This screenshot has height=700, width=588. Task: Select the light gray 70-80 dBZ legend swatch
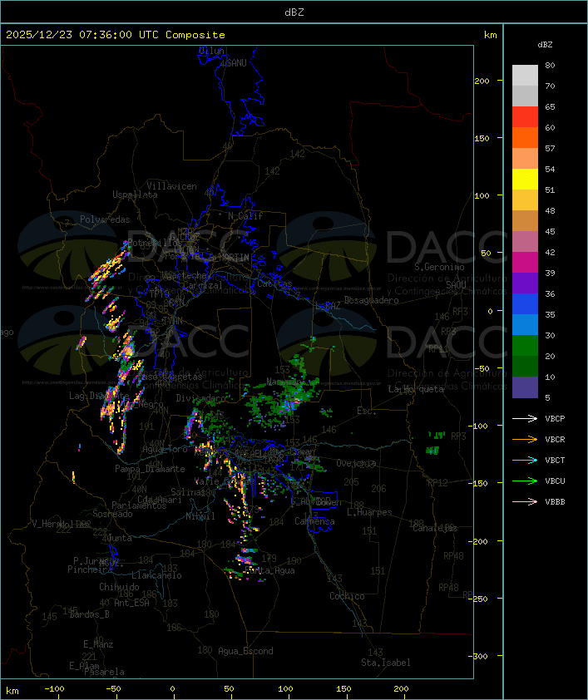click(525, 76)
